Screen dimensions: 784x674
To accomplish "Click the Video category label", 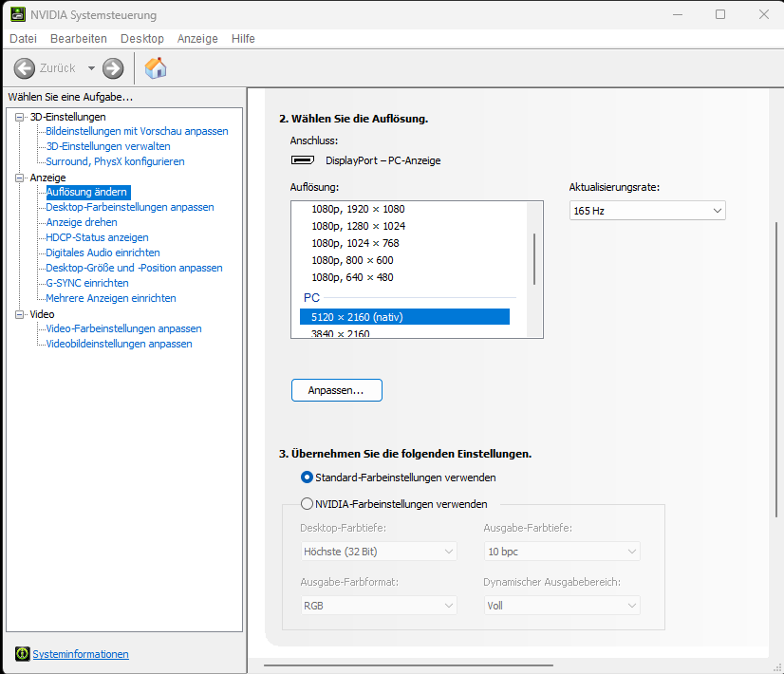I will 42,314.
